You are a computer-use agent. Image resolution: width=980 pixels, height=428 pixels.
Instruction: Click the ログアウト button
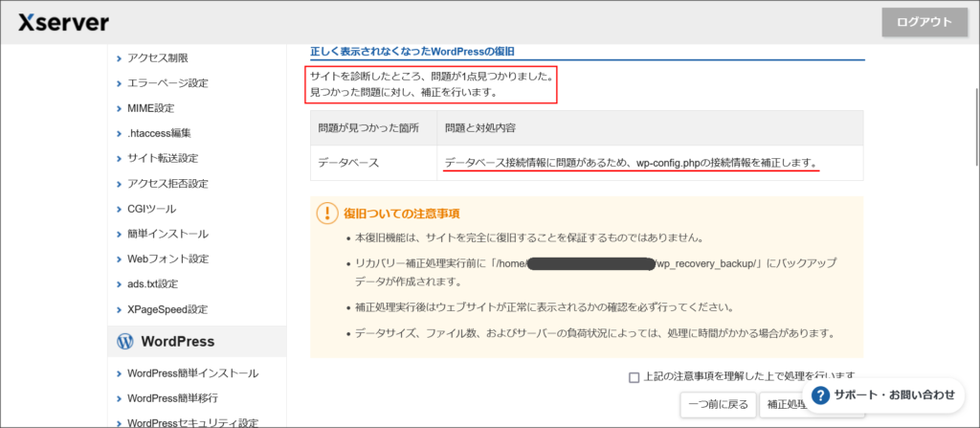click(924, 23)
